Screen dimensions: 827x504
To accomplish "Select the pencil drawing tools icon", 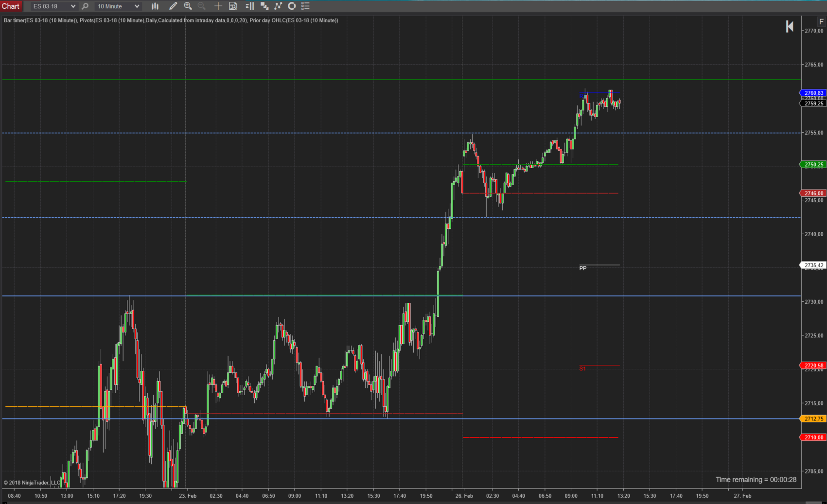I will (173, 6).
